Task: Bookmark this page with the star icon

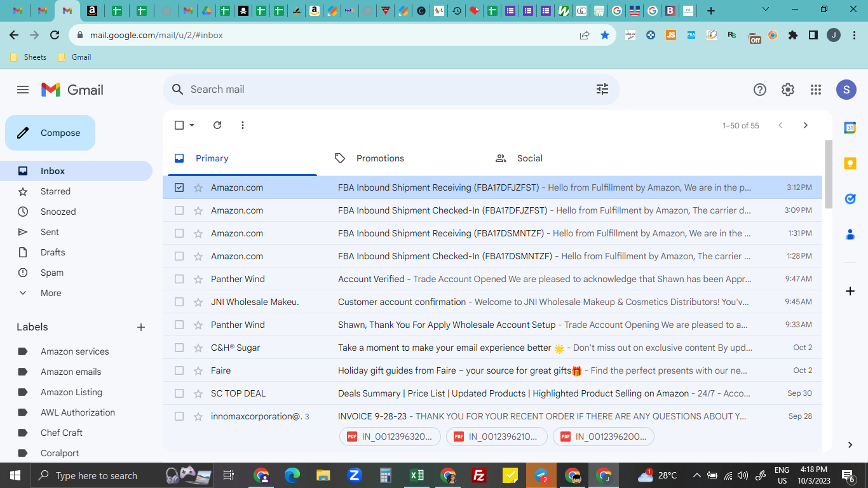Action: 605,36
